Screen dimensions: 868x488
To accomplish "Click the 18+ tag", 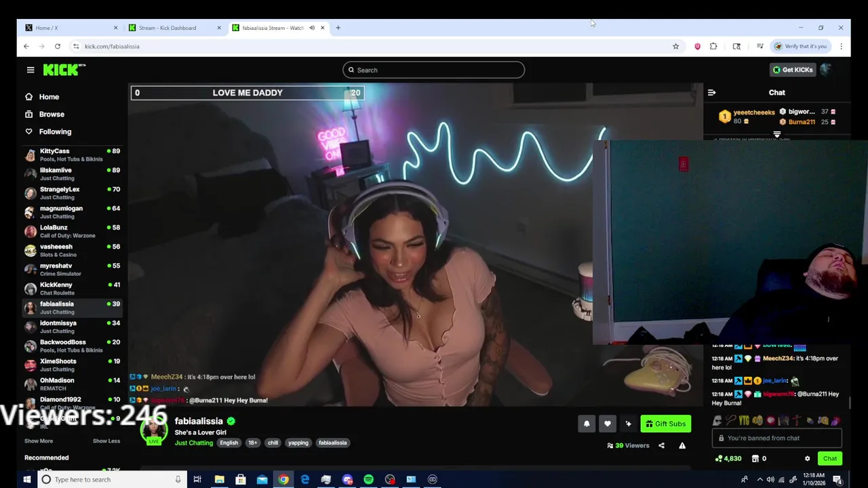I will (x=252, y=443).
